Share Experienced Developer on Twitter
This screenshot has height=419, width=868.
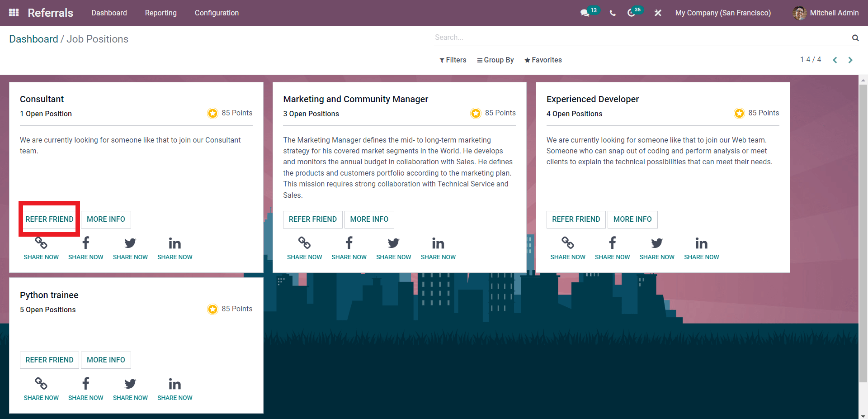pos(657,243)
